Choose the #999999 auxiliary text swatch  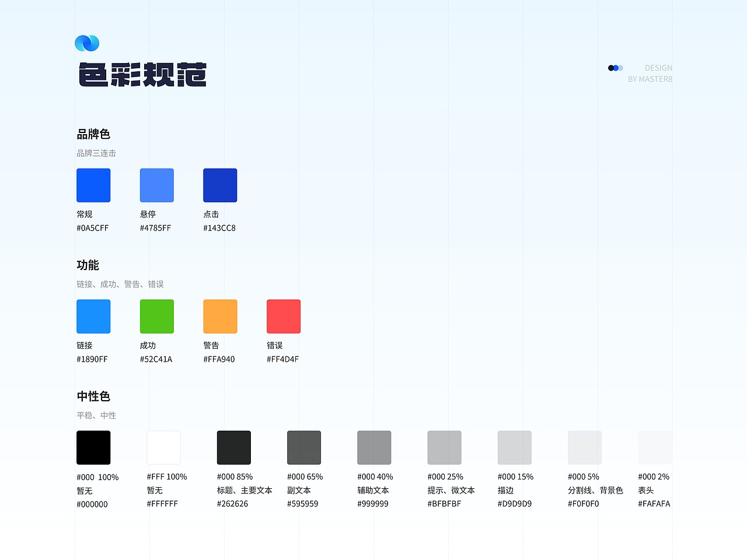pos(374,448)
